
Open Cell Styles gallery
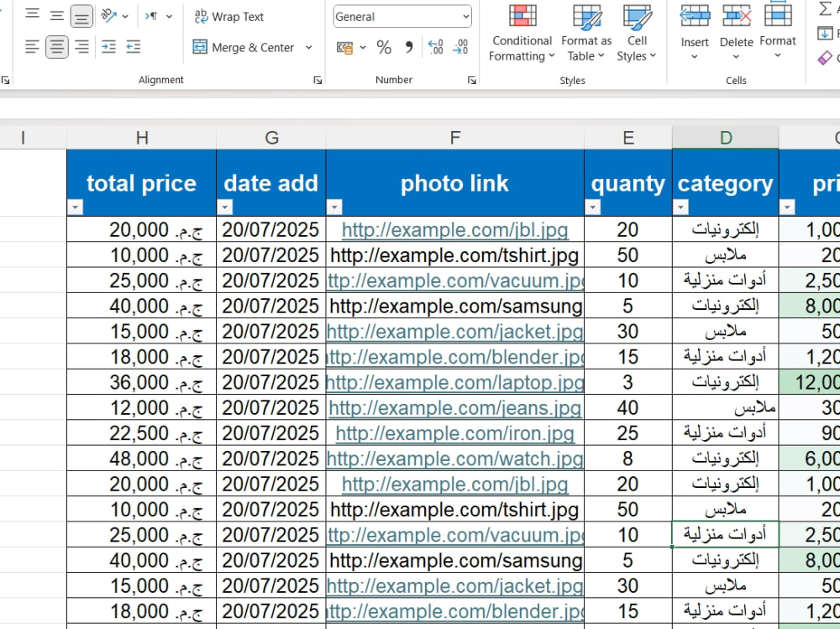637,34
